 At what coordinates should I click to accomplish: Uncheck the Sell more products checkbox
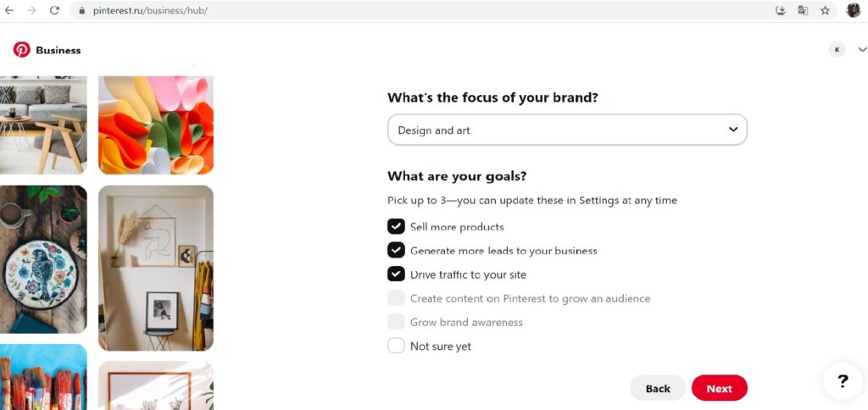(396, 226)
